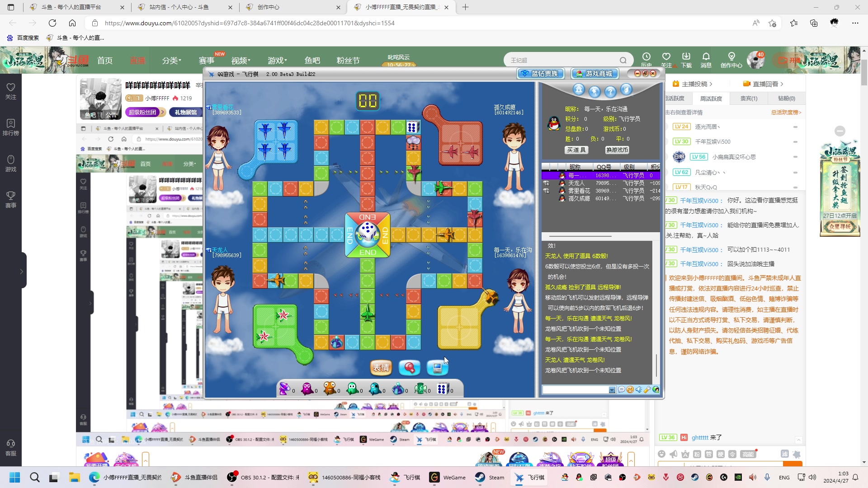868x488 pixels.
Task: Expand the collapsed left sidebar arrow
Action: 21,271
